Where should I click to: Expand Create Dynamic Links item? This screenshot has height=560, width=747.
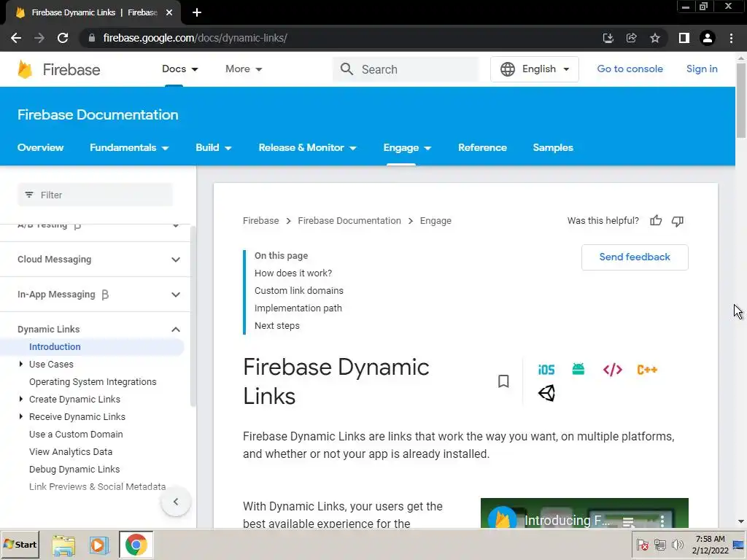click(20, 399)
